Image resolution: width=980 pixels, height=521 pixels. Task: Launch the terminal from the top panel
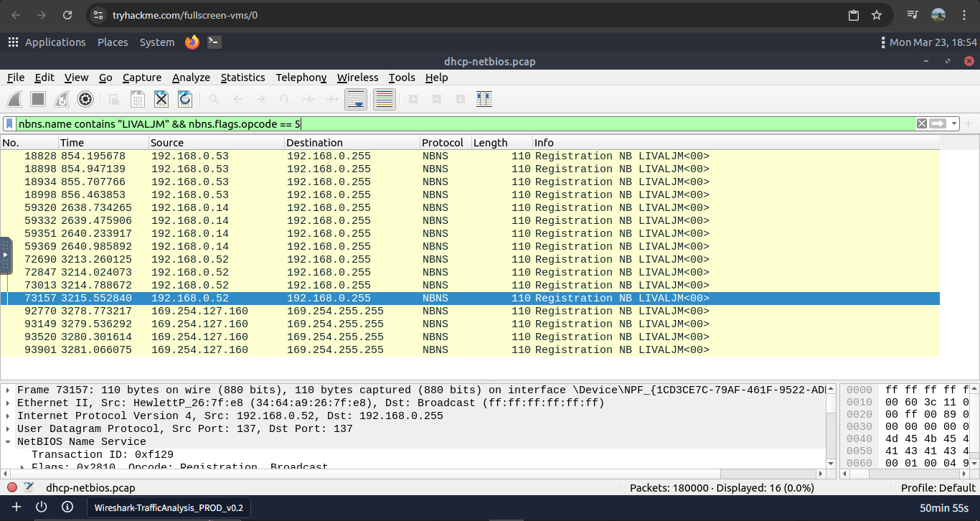pyautogui.click(x=214, y=42)
